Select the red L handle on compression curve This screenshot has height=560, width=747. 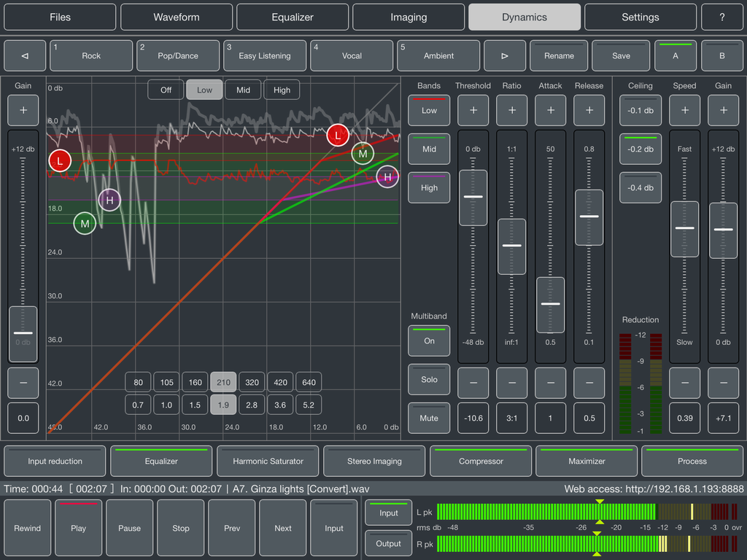(x=338, y=135)
